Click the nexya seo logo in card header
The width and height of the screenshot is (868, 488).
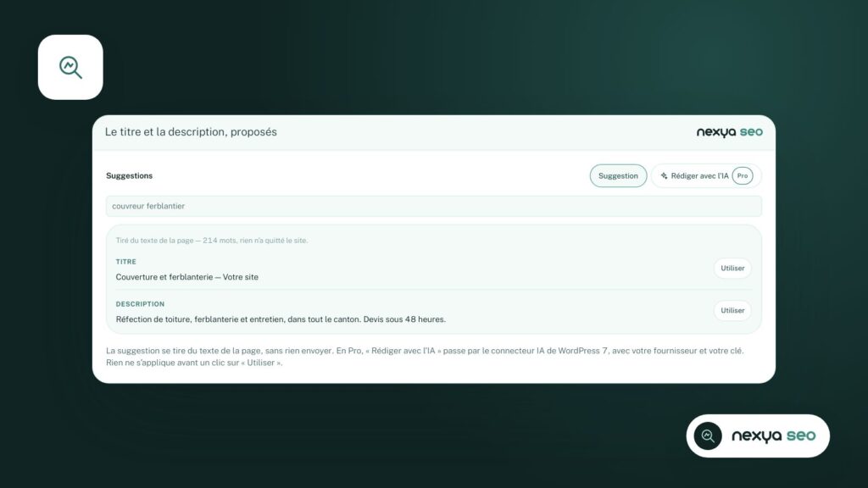729,132
